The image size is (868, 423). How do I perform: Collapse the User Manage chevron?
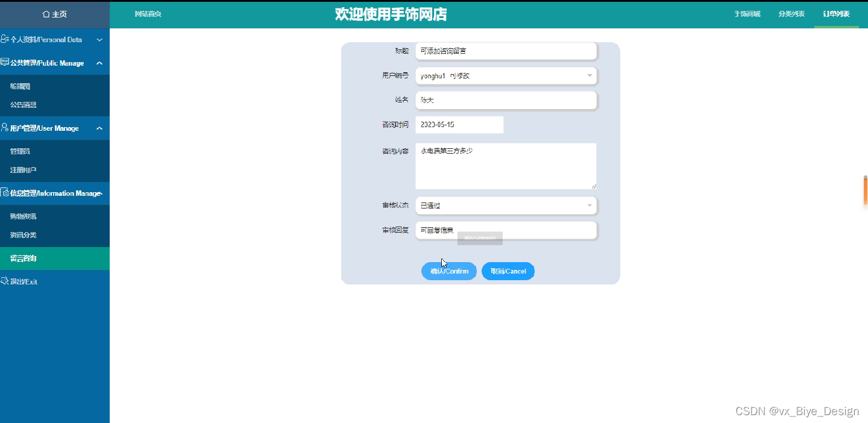[x=99, y=128]
